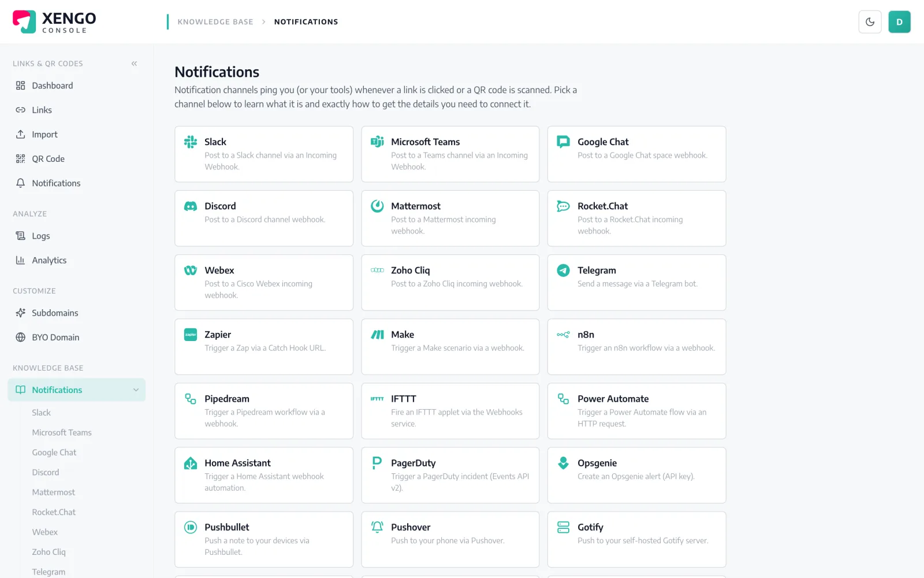924x578 pixels.
Task: Click 'Send a message via a Telegram bot.' text
Action: coord(638,284)
